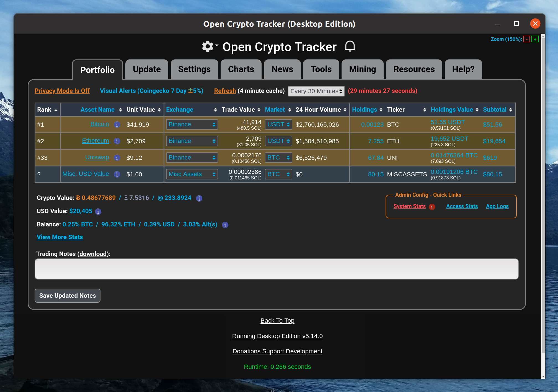Viewport: 558px width, 392px height.
Task: Open the Ethereum asset link
Action: pyautogui.click(x=95, y=141)
